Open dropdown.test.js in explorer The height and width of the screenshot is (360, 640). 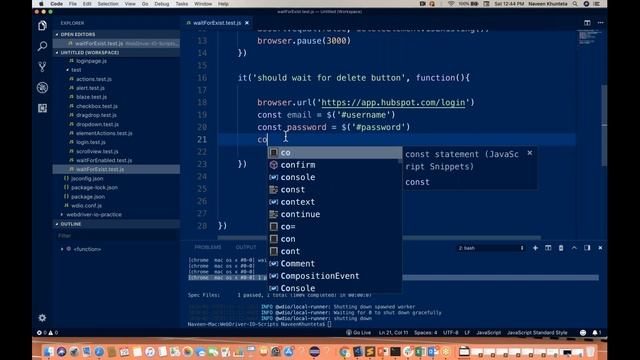pos(97,124)
